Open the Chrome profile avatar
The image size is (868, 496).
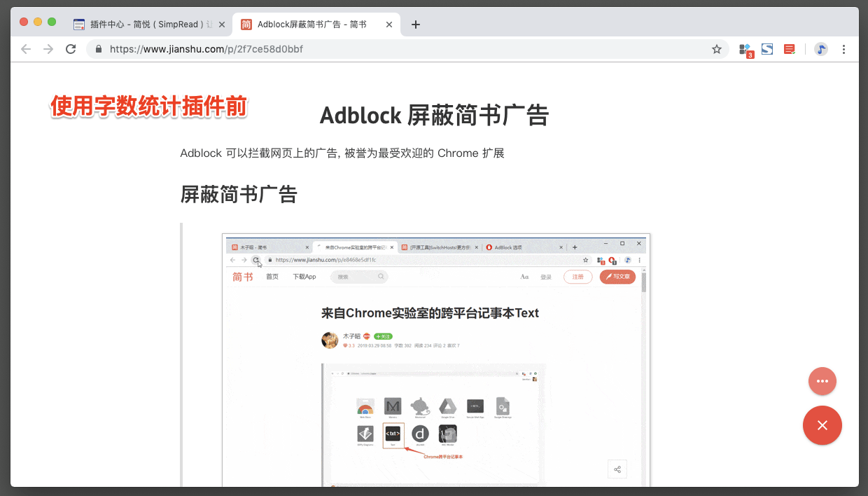[x=821, y=49]
